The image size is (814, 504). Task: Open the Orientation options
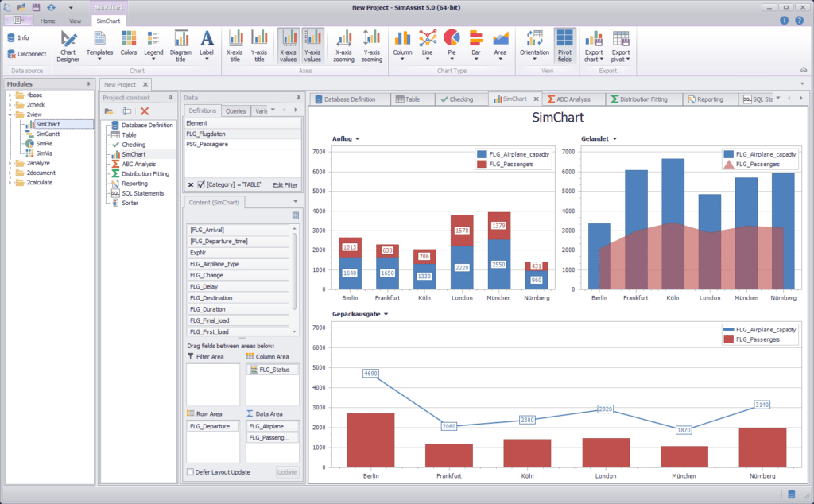click(x=534, y=46)
